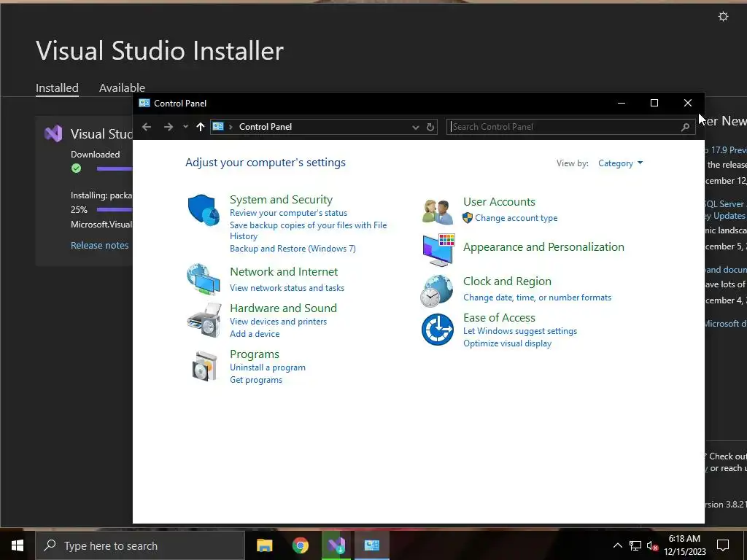Click the Installing progress bar at 25%
Image resolution: width=747 pixels, height=560 pixels.
115,209
